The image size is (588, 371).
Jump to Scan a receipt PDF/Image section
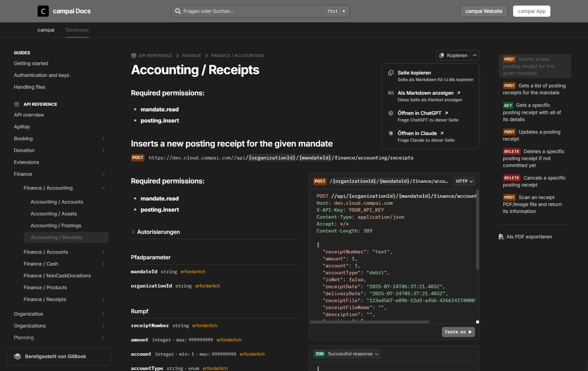click(x=535, y=204)
